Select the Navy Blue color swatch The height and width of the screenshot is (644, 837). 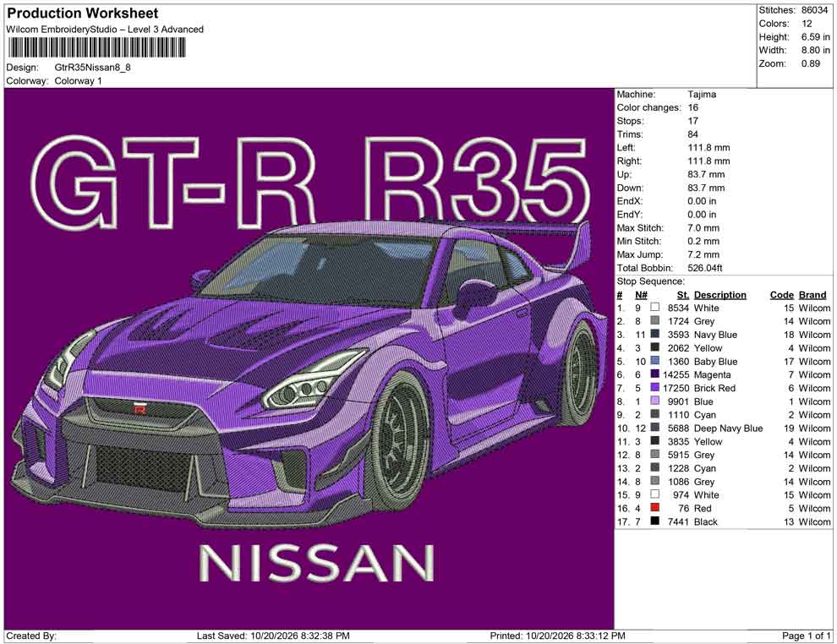coord(655,334)
